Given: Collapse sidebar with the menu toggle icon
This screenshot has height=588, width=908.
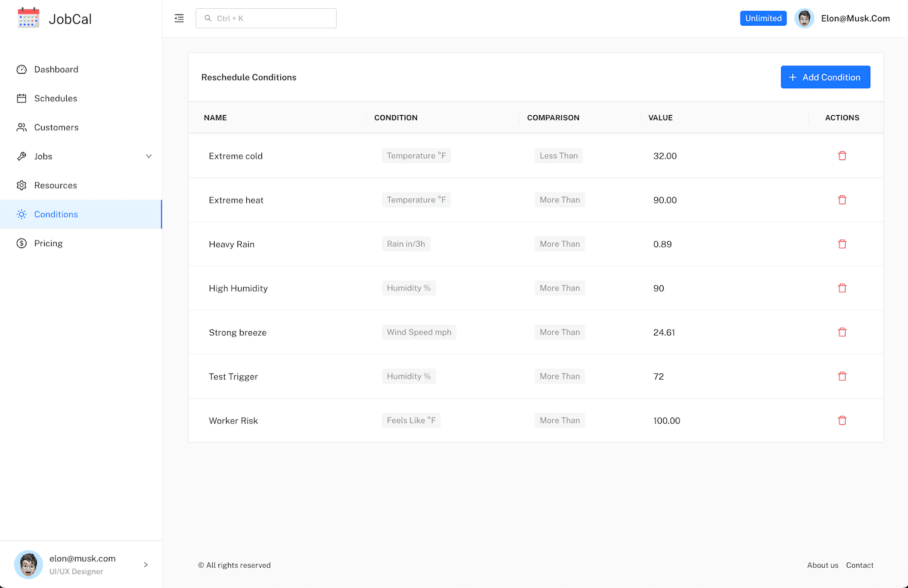Looking at the screenshot, I should pyautogui.click(x=179, y=18).
